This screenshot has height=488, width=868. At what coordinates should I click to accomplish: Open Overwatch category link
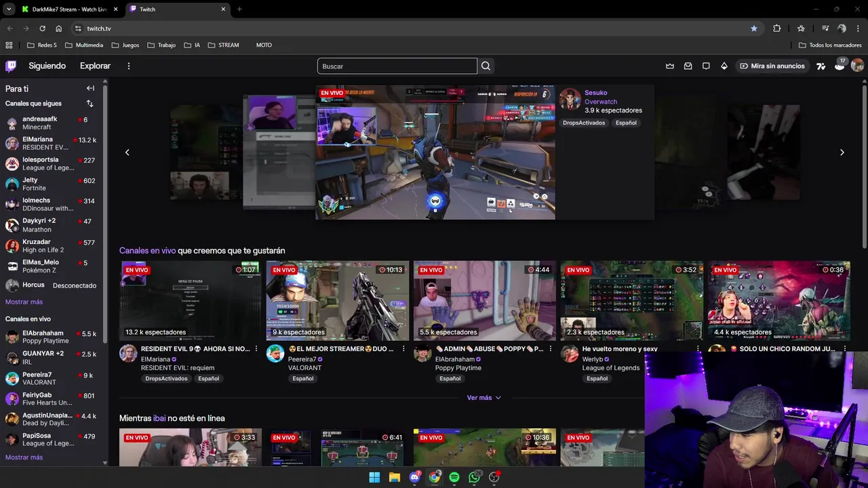(x=601, y=102)
